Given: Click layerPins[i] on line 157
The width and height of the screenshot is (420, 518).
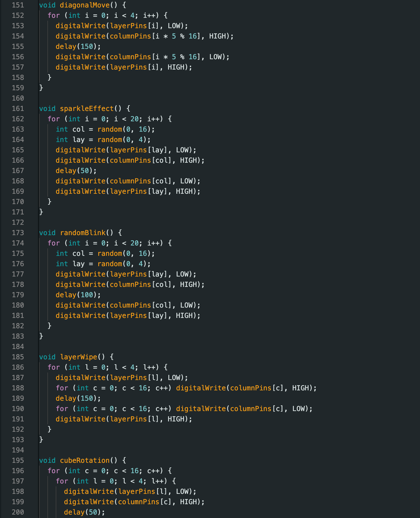Looking at the screenshot, I should (134, 67).
